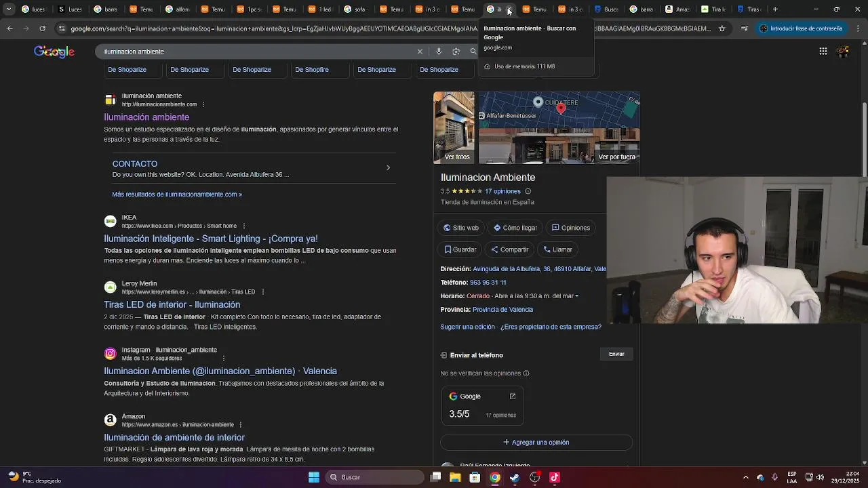The width and height of the screenshot is (868, 488).
Task: Click the 'Cómo llegar' directions button
Action: [515, 228]
